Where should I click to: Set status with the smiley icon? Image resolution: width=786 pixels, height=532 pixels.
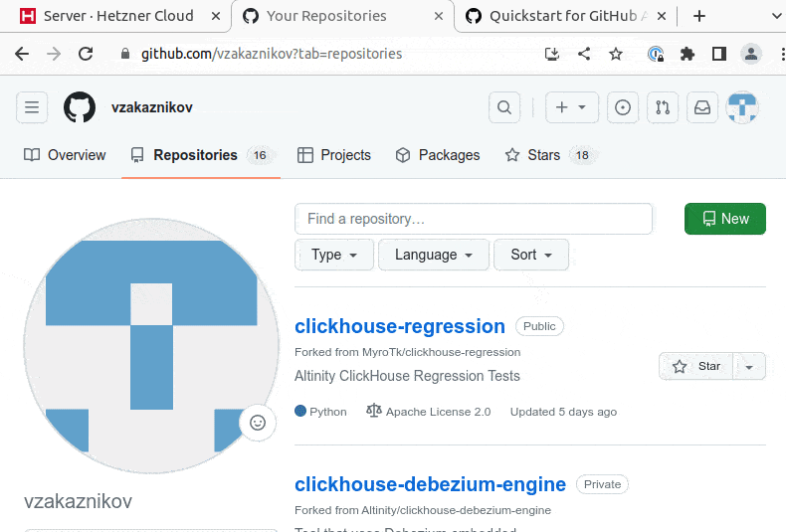tap(258, 423)
